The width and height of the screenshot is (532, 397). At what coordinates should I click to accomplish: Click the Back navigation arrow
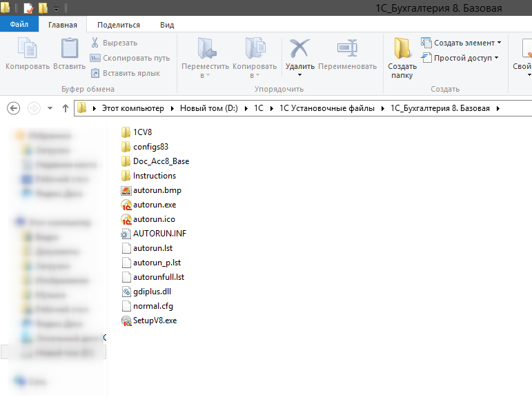[x=14, y=108]
